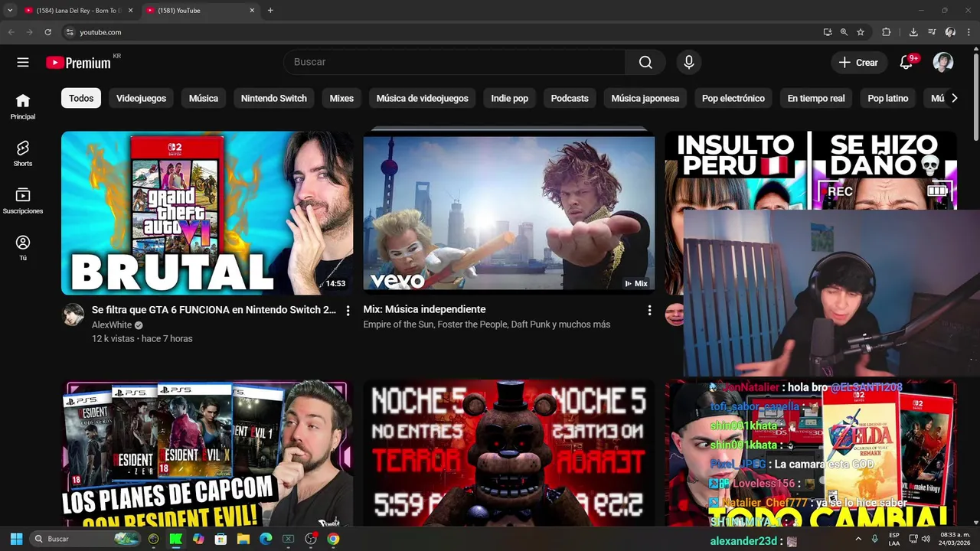Open Chrome media controls icon
Image resolution: width=980 pixels, height=551 pixels.
(x=932, y=32)
